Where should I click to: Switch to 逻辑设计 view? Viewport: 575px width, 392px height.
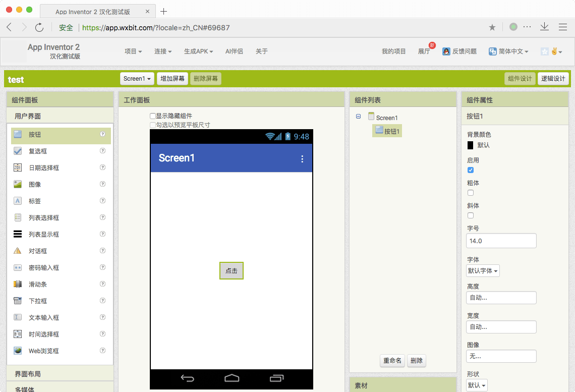coord(553,79)
